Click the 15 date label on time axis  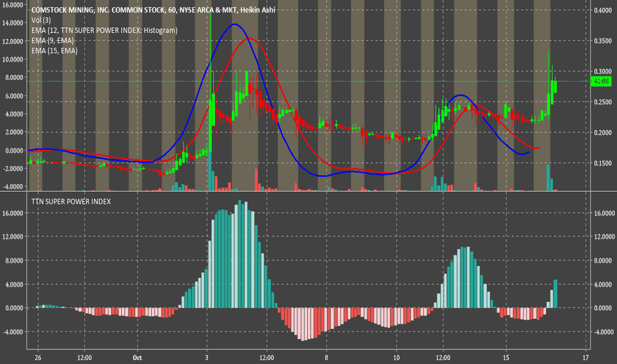click(506, 357)
